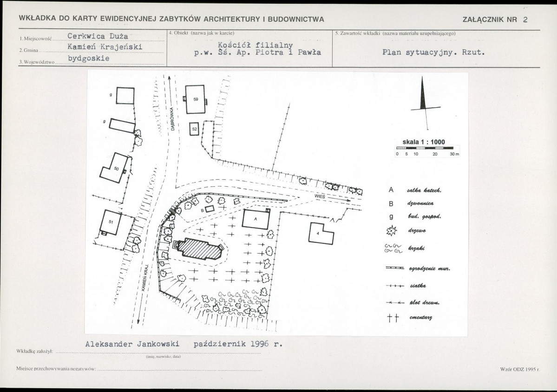The height and width of the screenshot is (392, 557).
Task: Click the masonry fence legend line symbol
Action: pyautogui.click(x=395, y=268)
